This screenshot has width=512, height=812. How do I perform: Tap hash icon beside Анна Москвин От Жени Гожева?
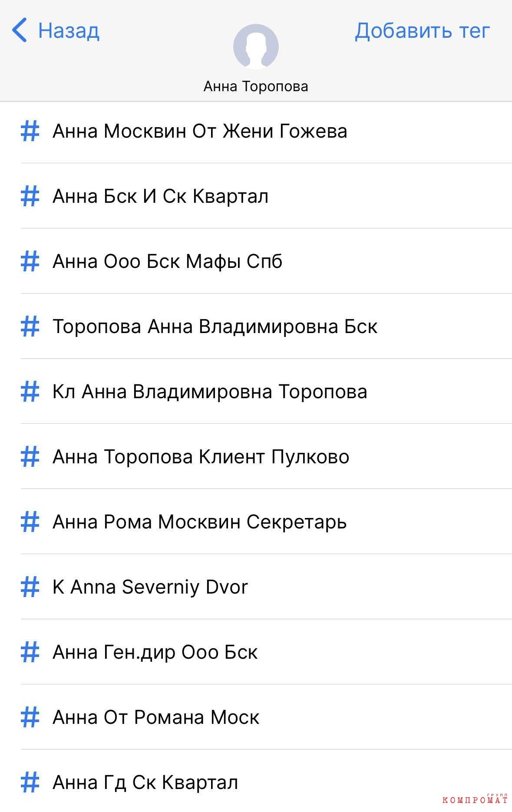point(30,131)
